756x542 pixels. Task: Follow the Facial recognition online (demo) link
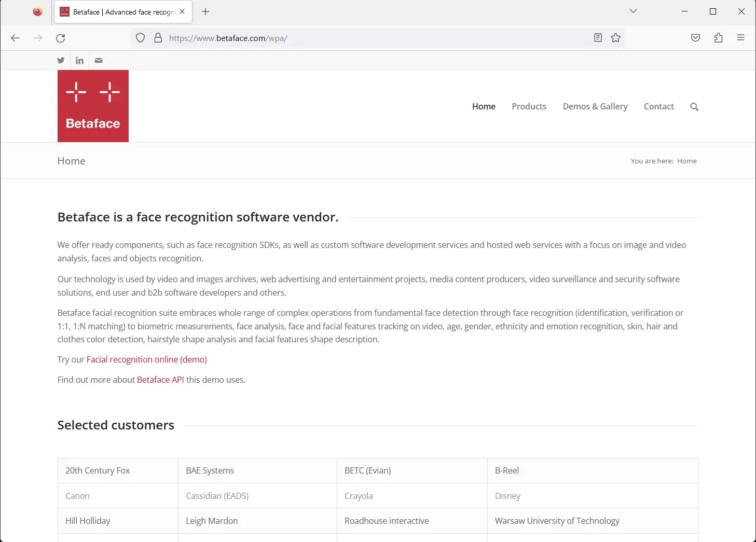click(146, 359)
